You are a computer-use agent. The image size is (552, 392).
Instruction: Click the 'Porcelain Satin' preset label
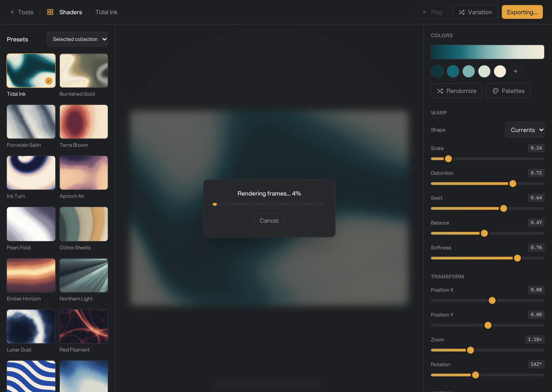pyautogui.click(x=24, y=145)
